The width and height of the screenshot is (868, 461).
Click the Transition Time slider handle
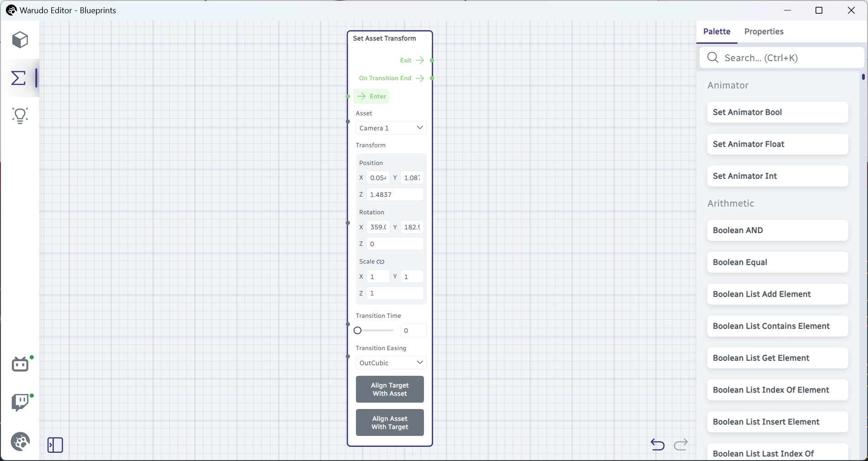[358, 331]
